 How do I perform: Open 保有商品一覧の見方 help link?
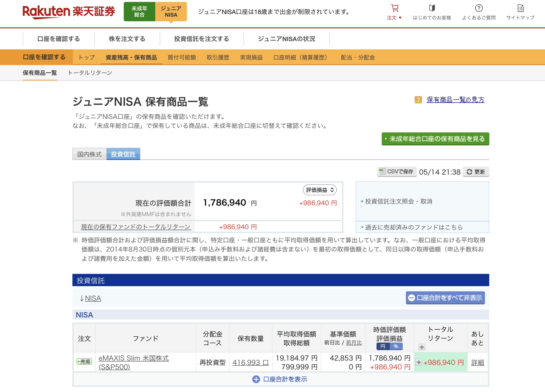point(455,100)
